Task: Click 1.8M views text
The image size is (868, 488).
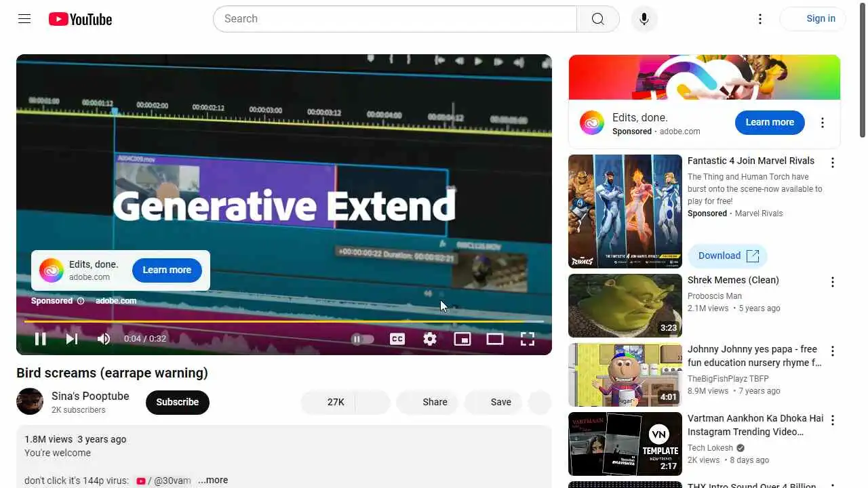Action: 48,439
